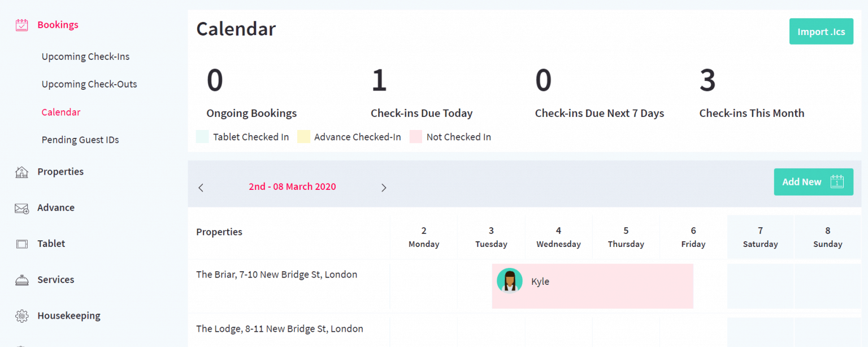This screenshot has width=868, height=347.
Task: Go to Pending Guest IDs
Action: coord(80,139)
